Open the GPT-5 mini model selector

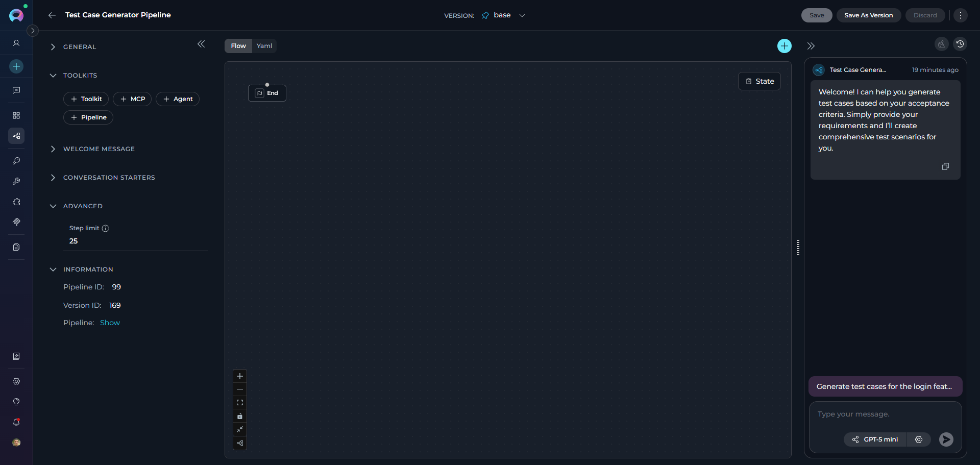click(875, 439)
